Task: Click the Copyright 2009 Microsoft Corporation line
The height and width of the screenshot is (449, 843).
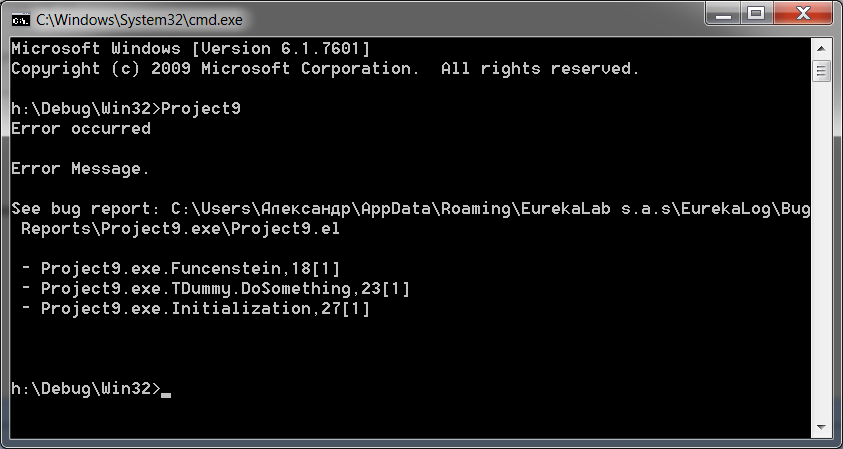Action: point(325,69)
